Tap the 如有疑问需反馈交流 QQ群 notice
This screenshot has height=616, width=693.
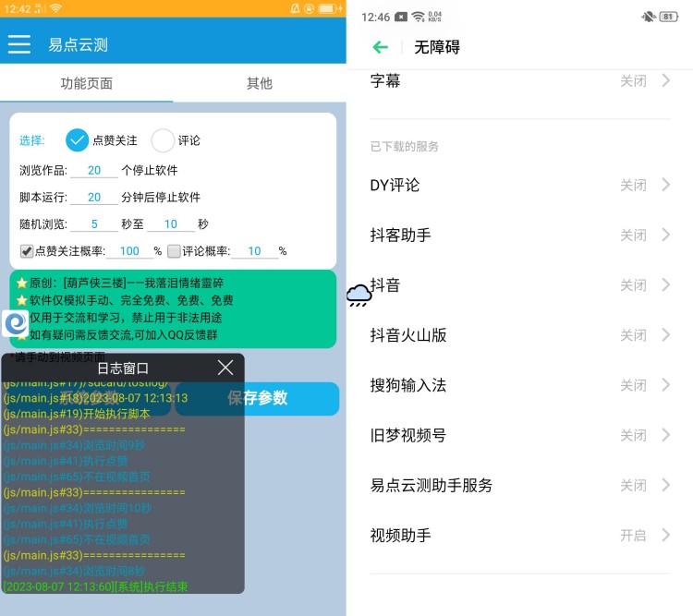click(124, 335)
